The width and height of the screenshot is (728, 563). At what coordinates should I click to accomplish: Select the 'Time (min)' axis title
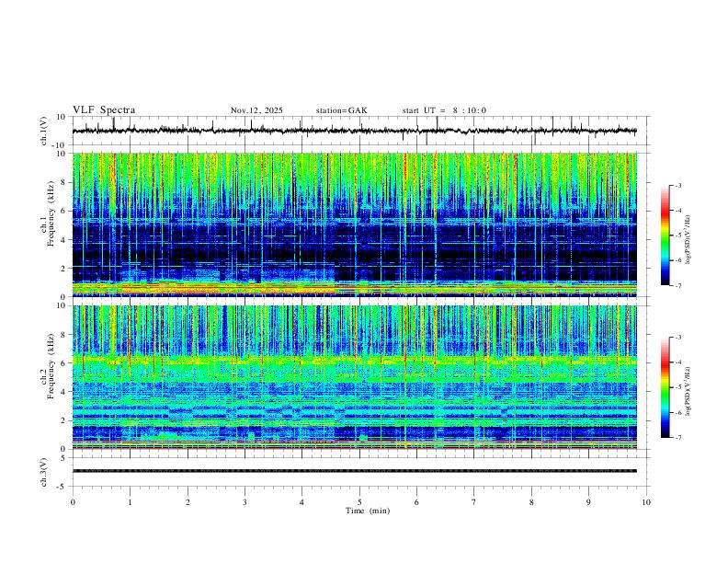(368, 511)
